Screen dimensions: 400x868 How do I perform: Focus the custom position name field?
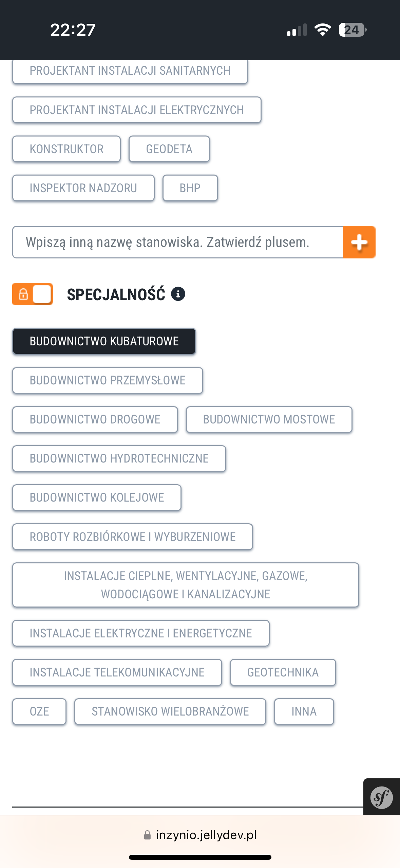pos(178,242)
